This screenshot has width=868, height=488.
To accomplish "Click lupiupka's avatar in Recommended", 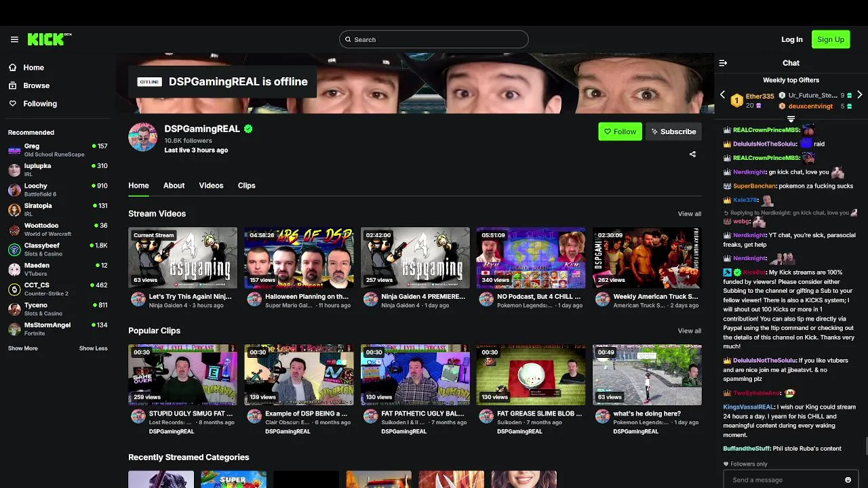I will (14, 170).
